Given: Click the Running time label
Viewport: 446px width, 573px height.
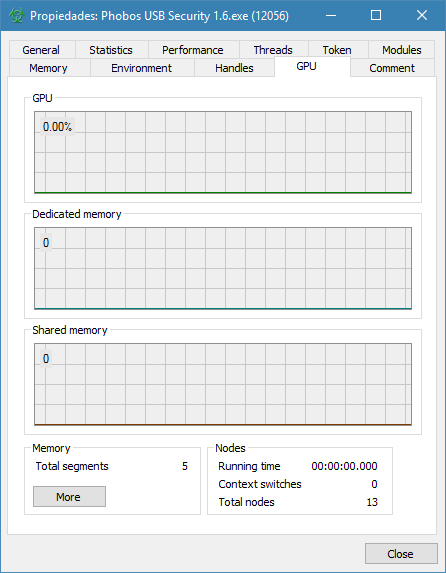Looking at the screenshot, I should click(249, 466).
